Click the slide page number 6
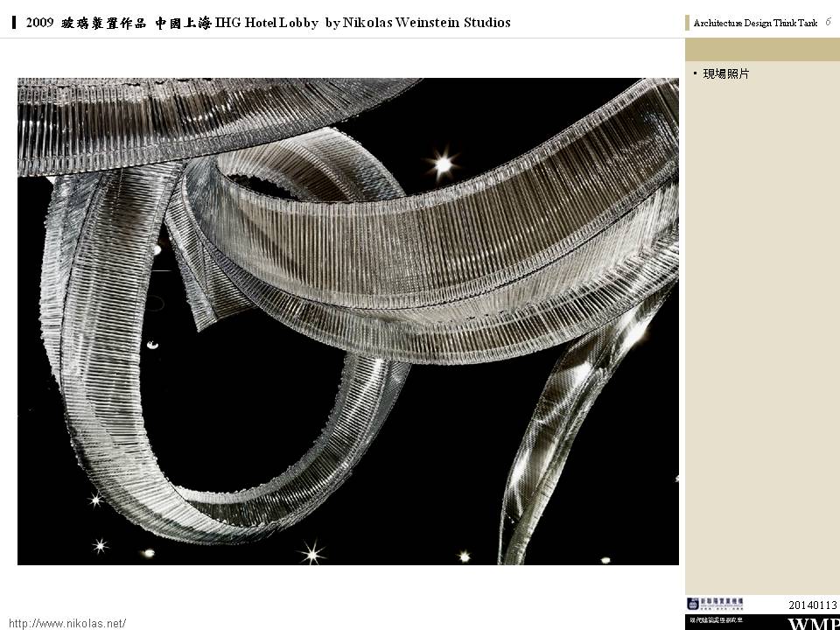The image size is (840, 630). tap(828, 22)
